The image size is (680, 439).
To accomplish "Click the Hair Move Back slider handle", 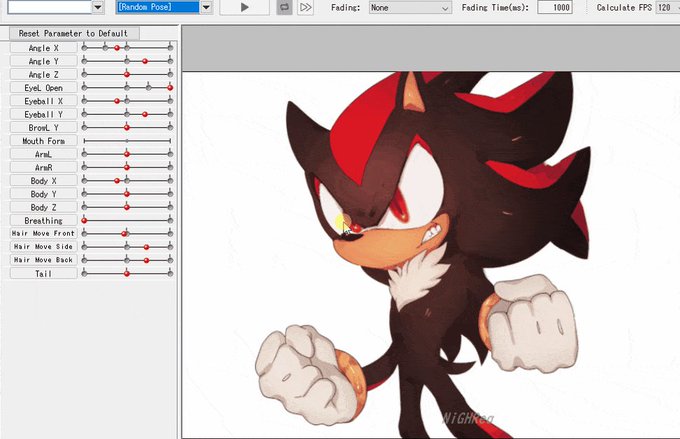I will pyautogui.click(x=146, y=260).
